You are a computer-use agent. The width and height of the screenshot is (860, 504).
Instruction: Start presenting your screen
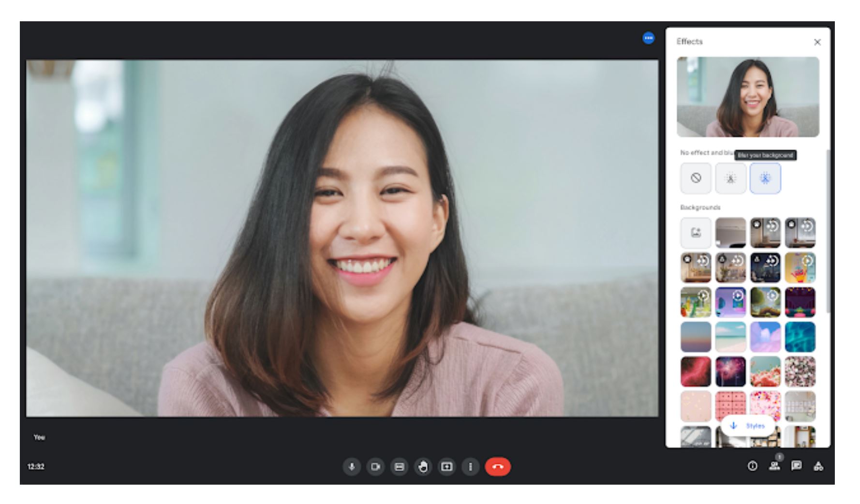click(447, 467)
